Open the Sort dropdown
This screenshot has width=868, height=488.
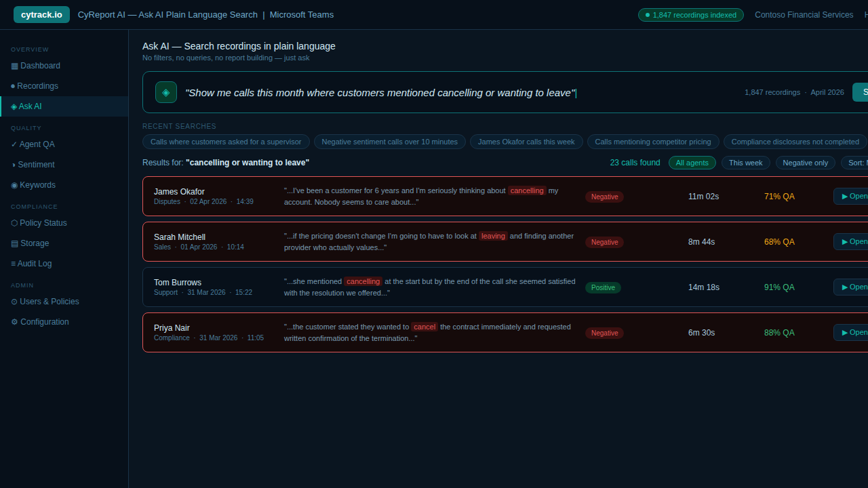coord(856,163)
